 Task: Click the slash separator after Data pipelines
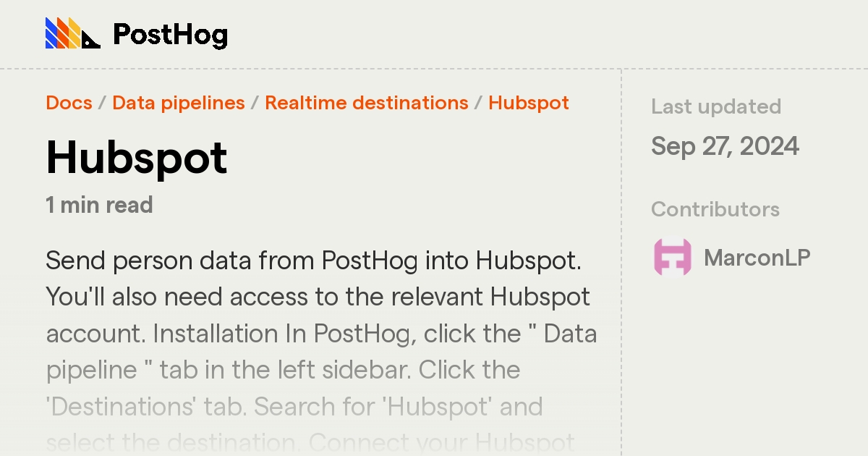coord(255,103)
